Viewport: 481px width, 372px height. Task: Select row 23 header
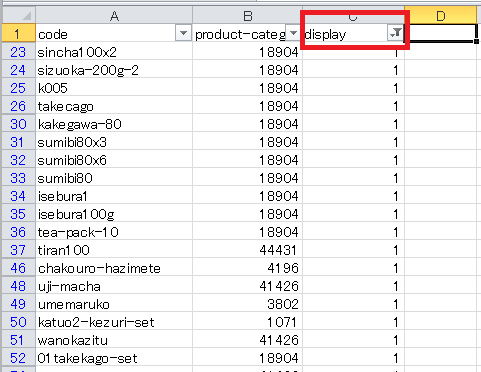point(18,52)
